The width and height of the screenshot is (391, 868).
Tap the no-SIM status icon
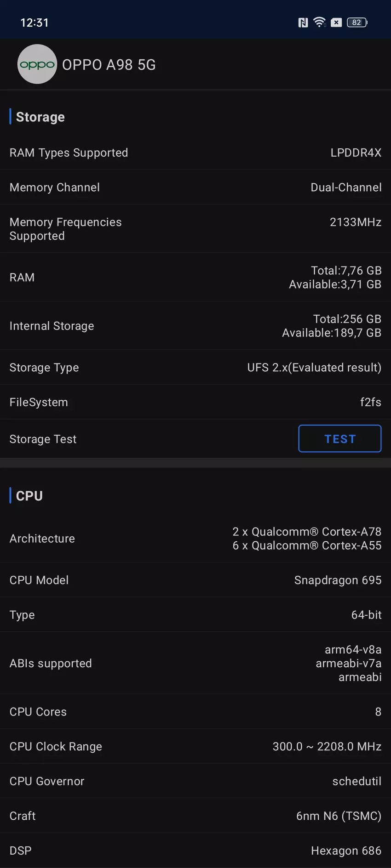point(336,23)
